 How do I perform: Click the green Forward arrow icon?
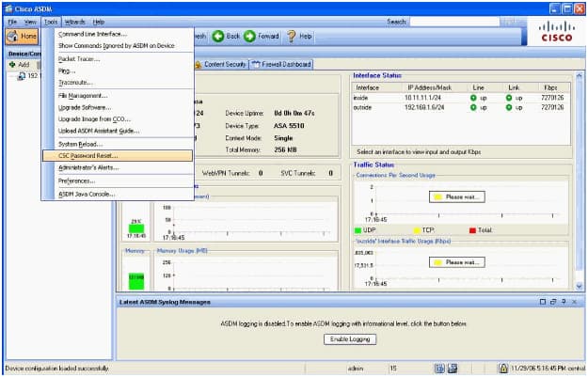pyautogui.click(x=249, y=37)
